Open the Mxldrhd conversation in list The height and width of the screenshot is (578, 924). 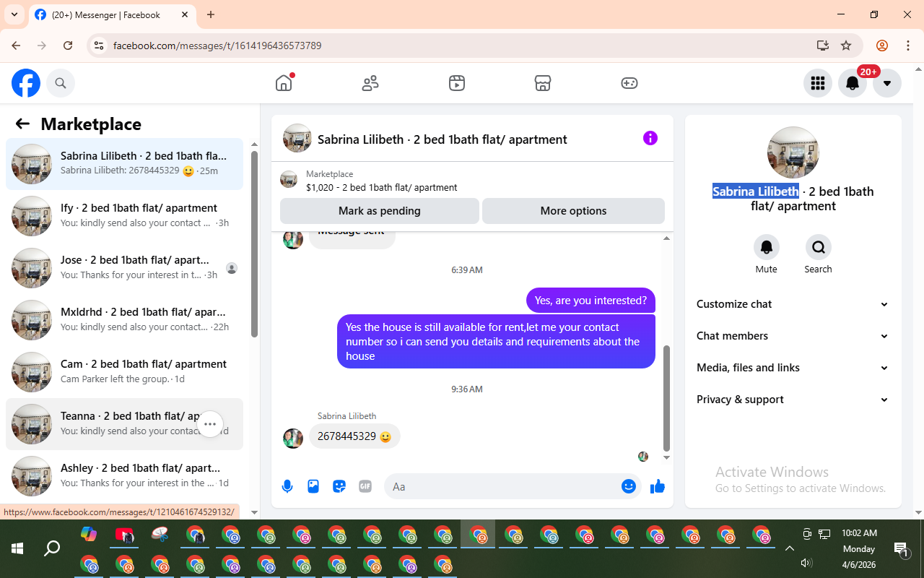(125, 320)
